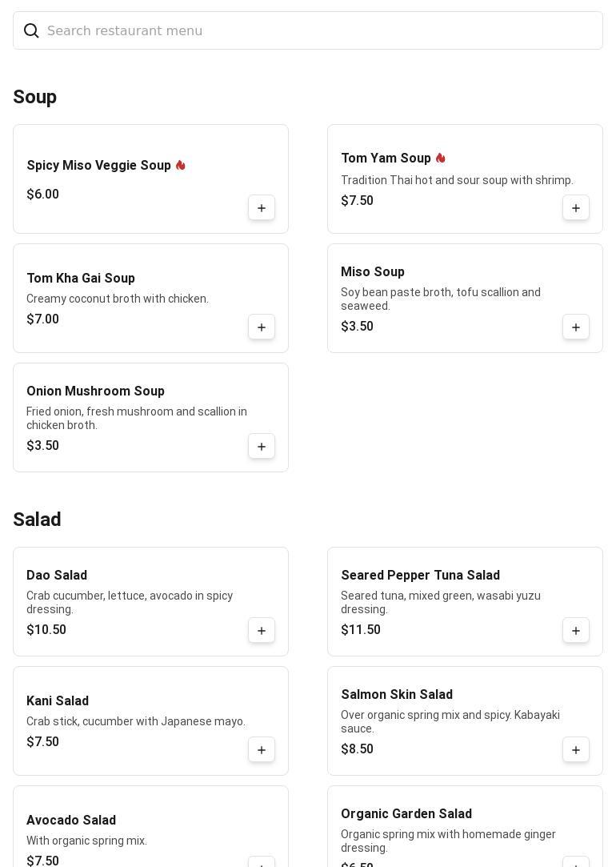Image resolution: width=616 pixels, height=867 pixels.
Task: Click the Onion Mushroom Soup title
Action: point(95,391)
